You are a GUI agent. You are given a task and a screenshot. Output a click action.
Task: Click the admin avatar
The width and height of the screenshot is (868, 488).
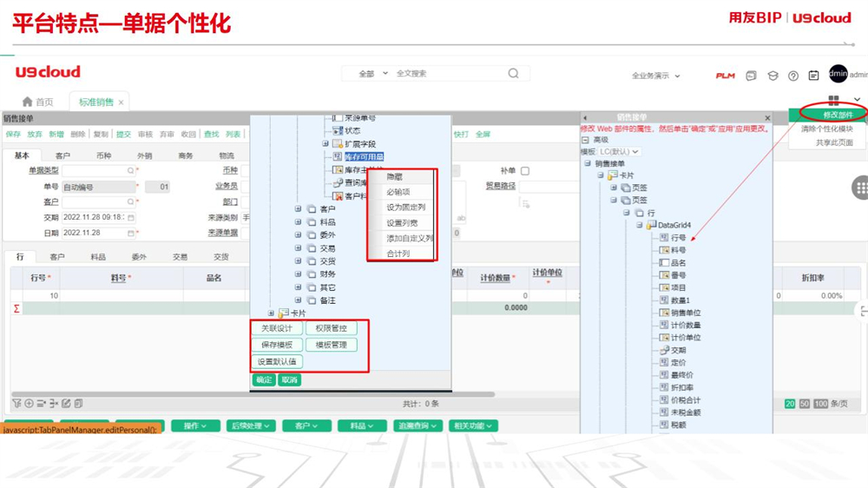(x=838, y=73)
